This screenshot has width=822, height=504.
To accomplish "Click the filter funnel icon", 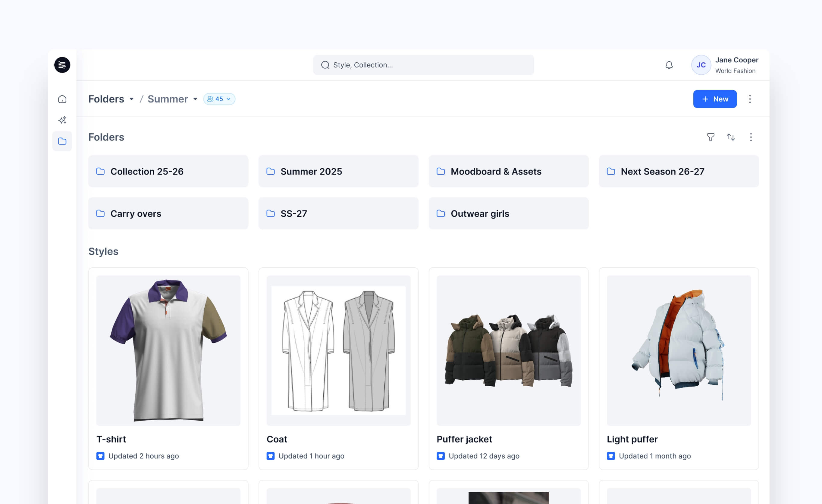I will tap(711, 137).
